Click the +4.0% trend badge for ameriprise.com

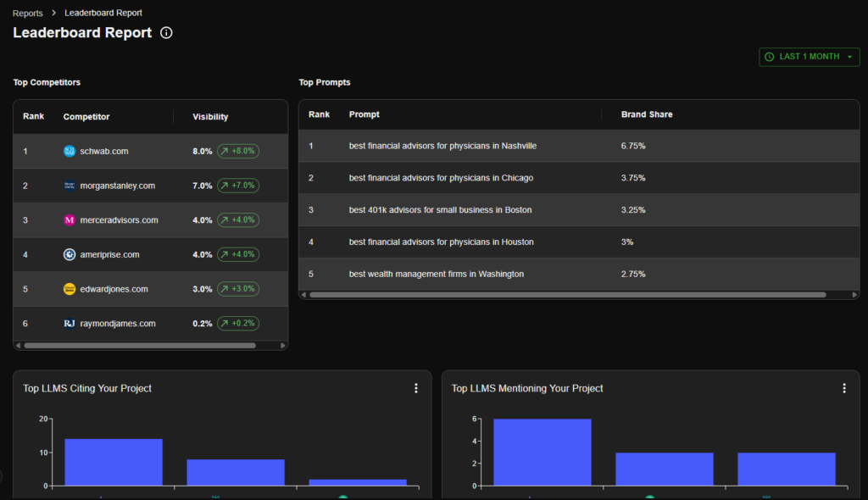238,254
